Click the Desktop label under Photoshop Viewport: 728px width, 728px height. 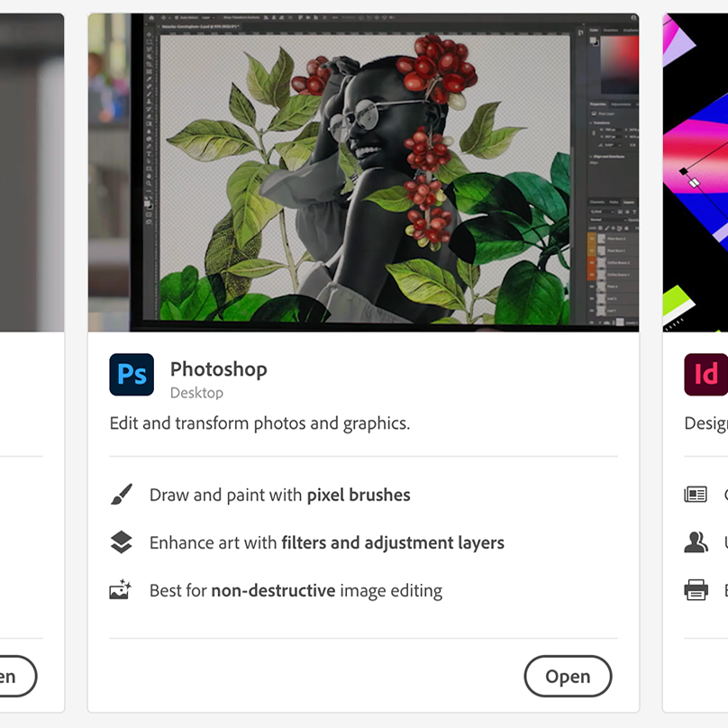tap(196, 393)
